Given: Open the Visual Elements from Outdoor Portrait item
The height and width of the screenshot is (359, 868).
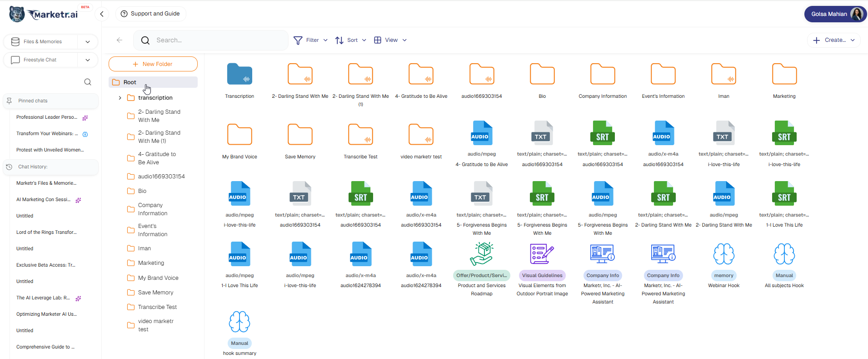Looking at the screenshot, I should [542, 254].
